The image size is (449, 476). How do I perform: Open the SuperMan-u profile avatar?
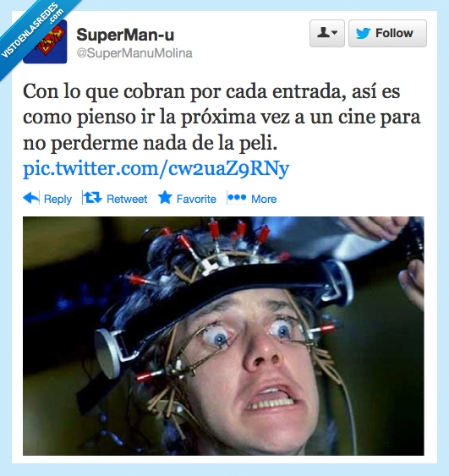pyautogui.click(x=45, y=41)
